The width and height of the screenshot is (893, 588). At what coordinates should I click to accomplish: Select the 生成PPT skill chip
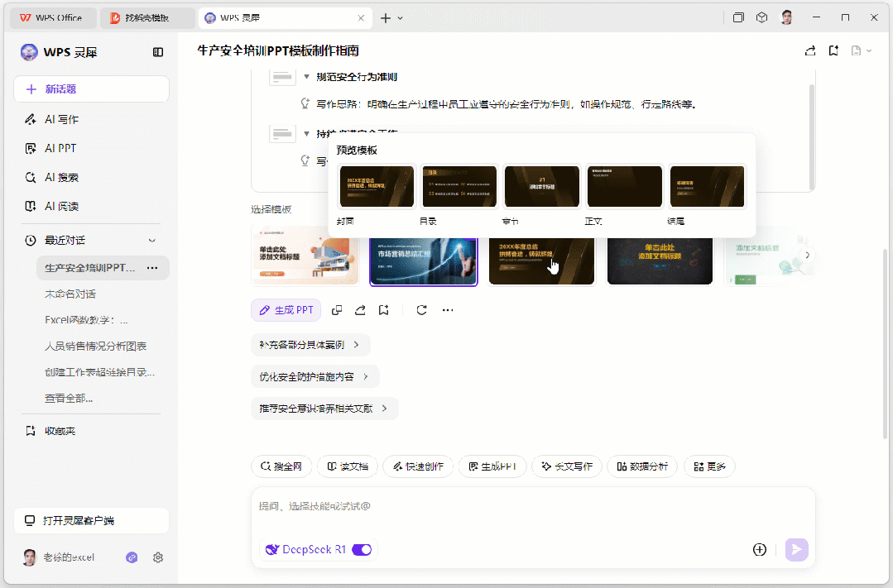coord(492,466)
